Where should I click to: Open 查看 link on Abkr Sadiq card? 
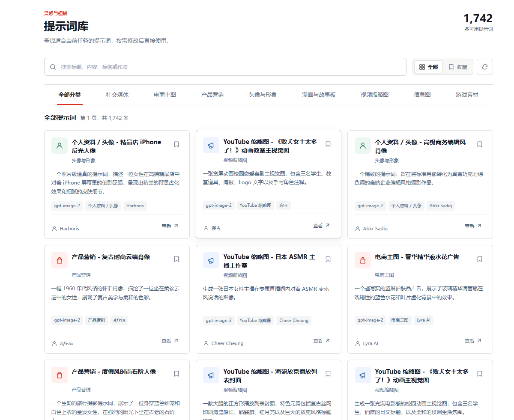[x=473, y=226]
